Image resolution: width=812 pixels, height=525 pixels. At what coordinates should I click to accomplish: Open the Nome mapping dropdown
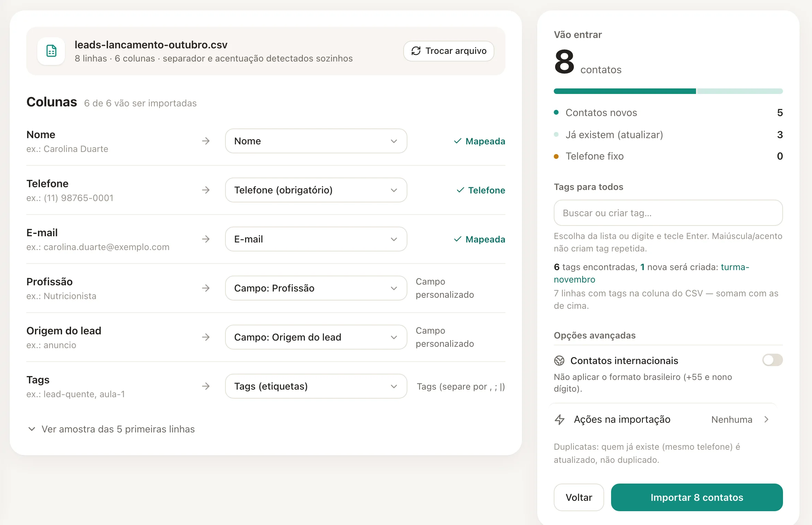[x=316, y=141]
